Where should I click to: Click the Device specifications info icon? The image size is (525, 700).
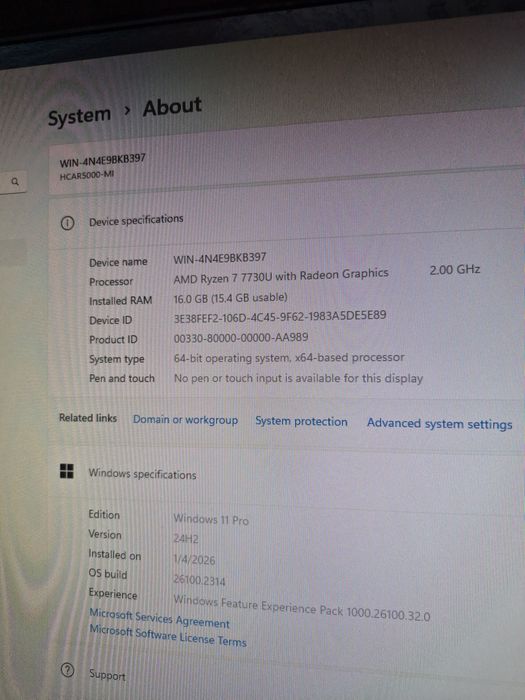click(x=67, y=223)
